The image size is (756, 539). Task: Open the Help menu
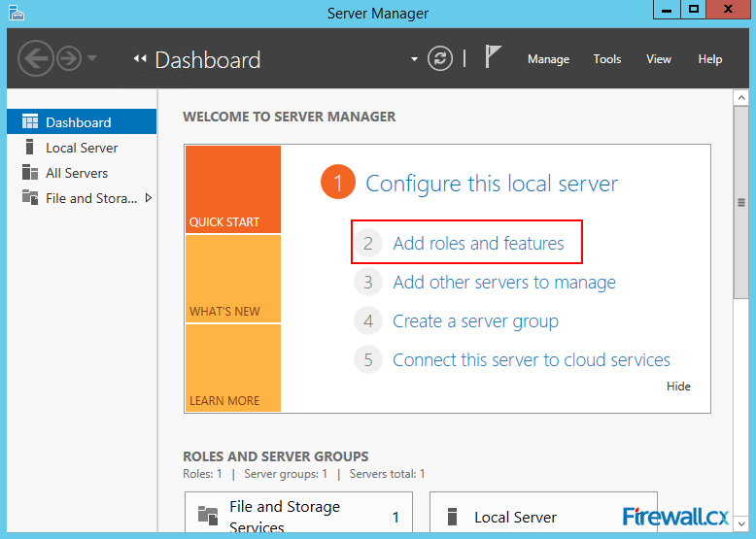709,59
